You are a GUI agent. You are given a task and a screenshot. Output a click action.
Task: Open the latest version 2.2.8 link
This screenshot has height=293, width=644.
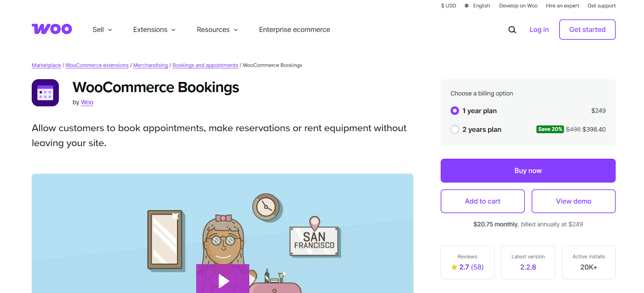click(x=528, y=267)
